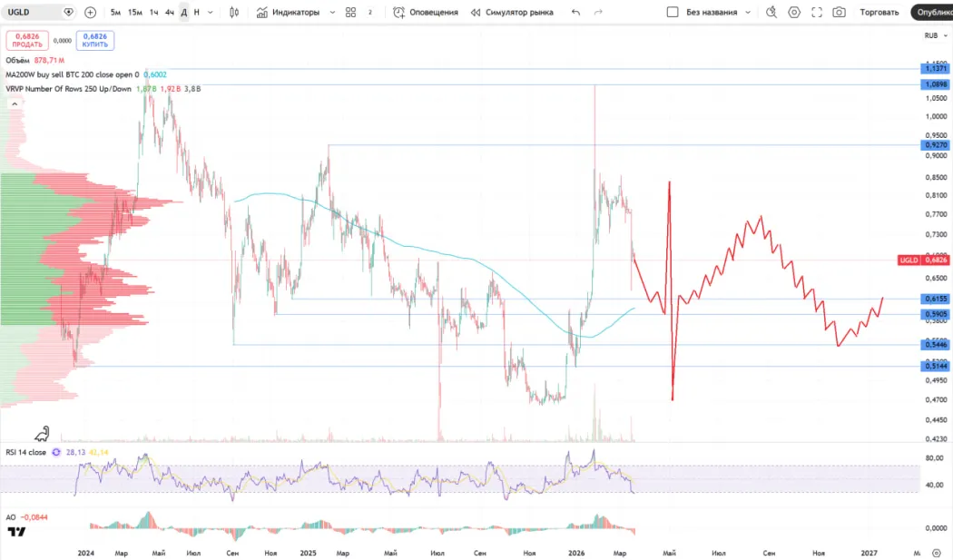The image size is (953, 560).
Task: Collapse the indicator legend arrow
Action: click(14, 103)
